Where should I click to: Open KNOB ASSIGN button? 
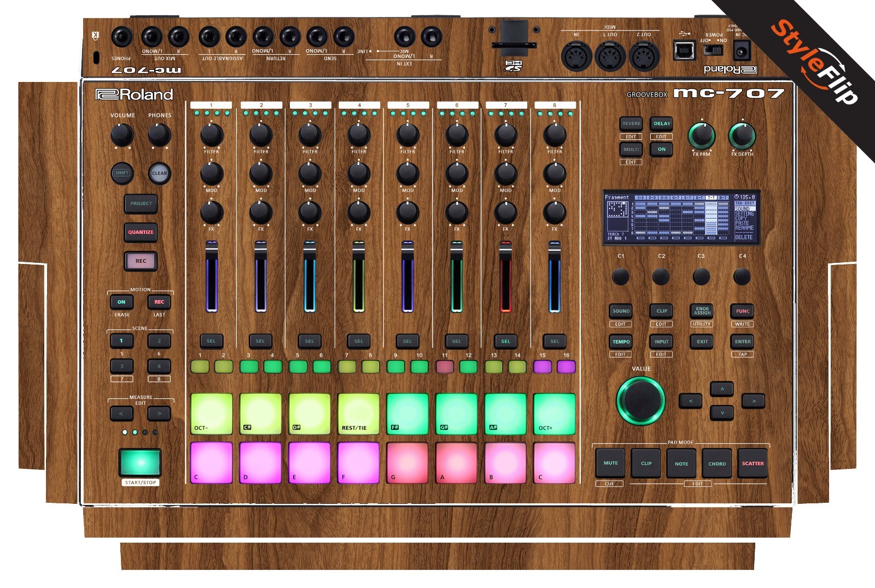(702, 311)
